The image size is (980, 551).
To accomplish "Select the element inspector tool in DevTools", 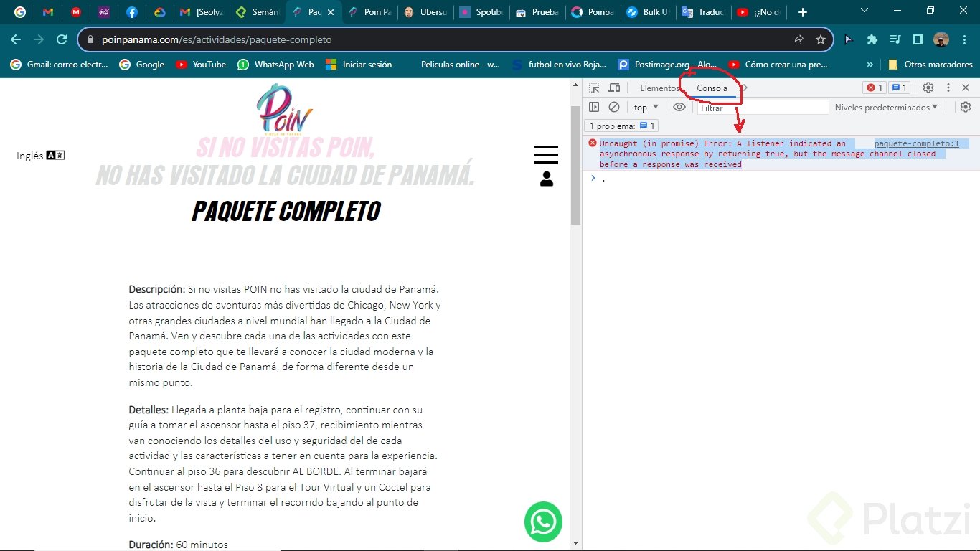I will [595, 88].
